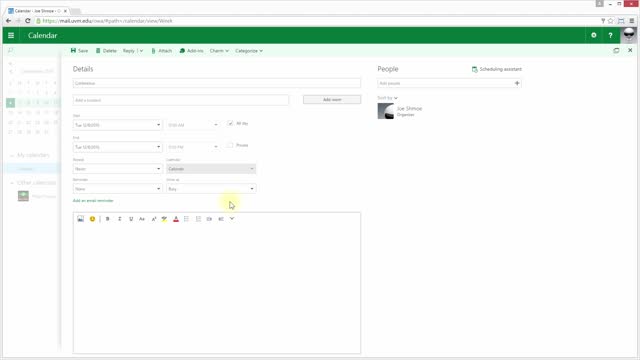Insert a picture inline in the body
Image resolution: width=640 pixels, height=360 pixels.
pyautogui.click(x=80, y=219)
